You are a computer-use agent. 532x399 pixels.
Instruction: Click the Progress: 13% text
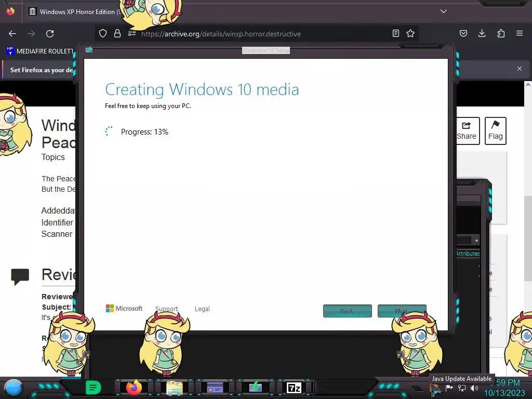coord(144,132)
